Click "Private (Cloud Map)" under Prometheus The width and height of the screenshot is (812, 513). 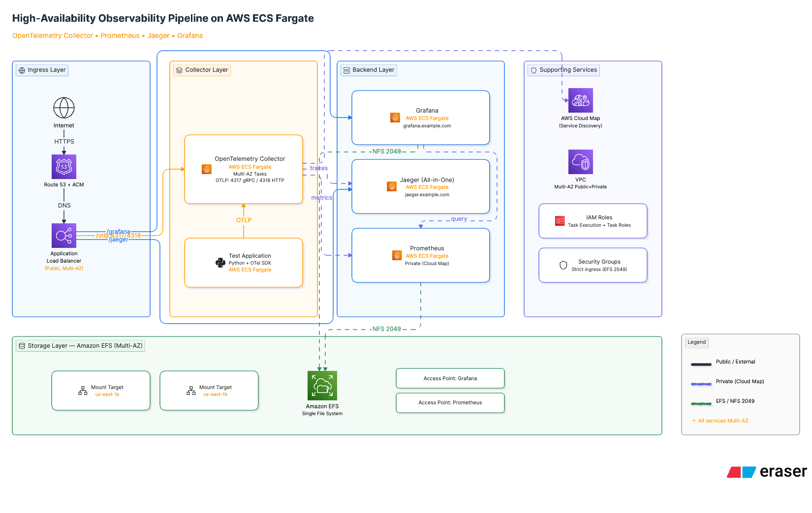[x=427, y=264]
